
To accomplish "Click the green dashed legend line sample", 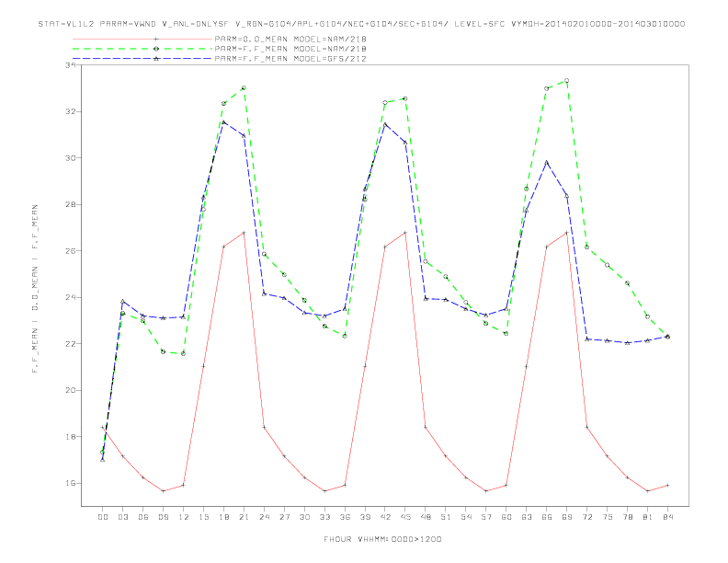I will point(142,49).
